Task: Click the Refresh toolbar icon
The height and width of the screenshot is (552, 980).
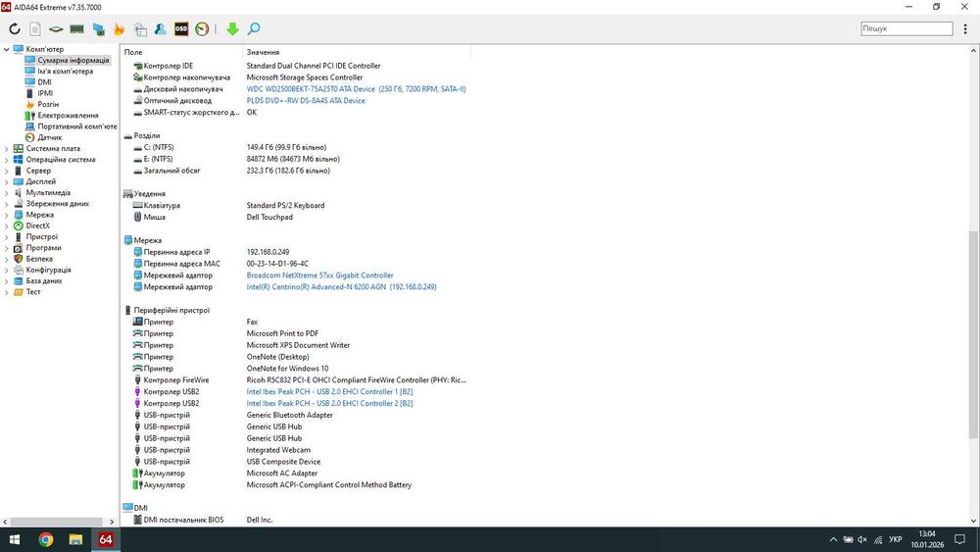Action: point(15,28)
